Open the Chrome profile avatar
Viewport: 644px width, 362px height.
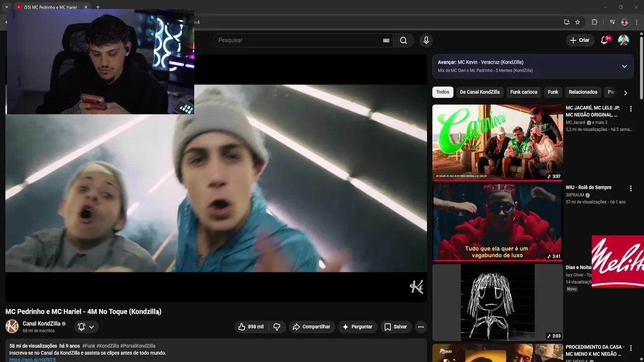624,22
